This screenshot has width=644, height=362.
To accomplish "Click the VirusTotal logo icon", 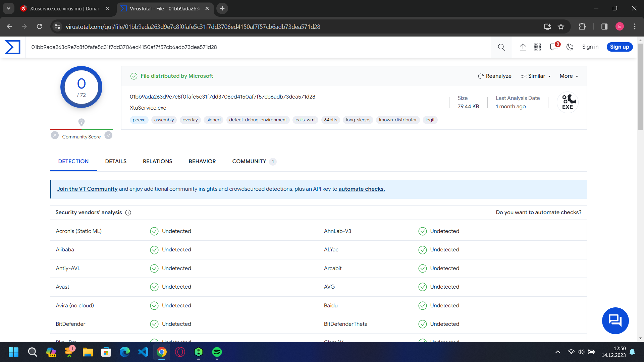I will [12, 47].
